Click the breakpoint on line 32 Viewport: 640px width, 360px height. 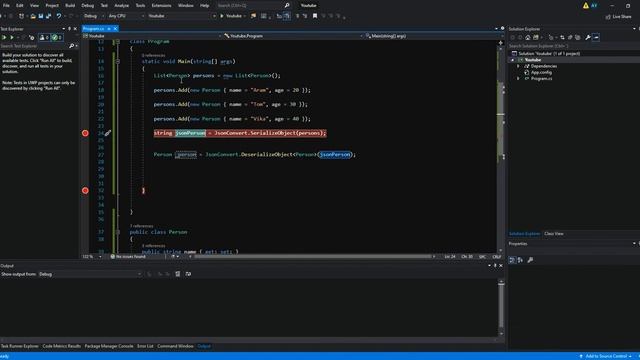(x=85, y=190)
